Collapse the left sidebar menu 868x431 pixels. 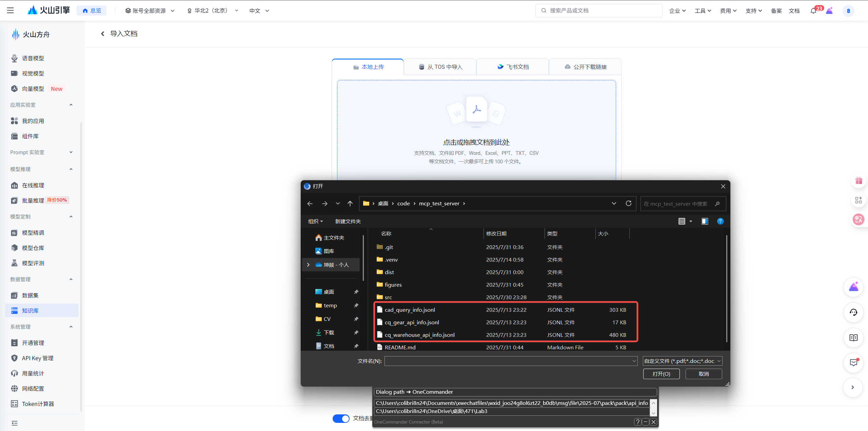14,423
